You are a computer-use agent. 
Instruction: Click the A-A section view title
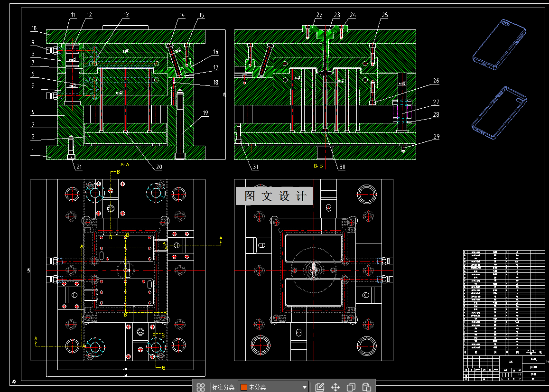point(125,164)
